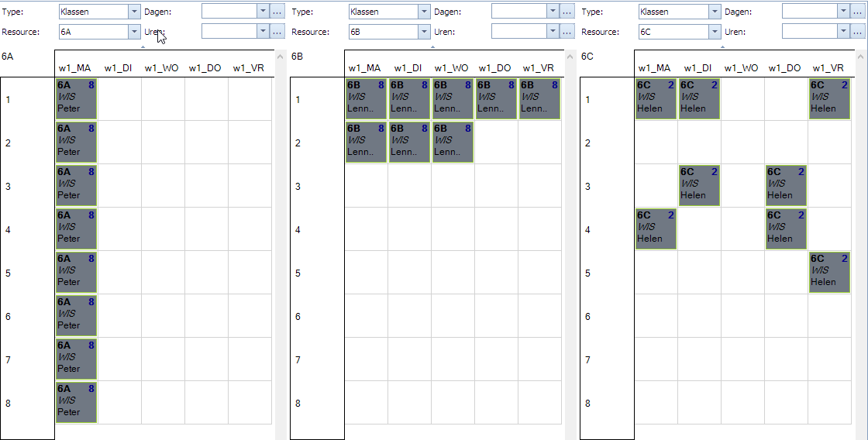
Task: Click the scroll-up arrow of the 6B timetable
Action: click(570, 57)
